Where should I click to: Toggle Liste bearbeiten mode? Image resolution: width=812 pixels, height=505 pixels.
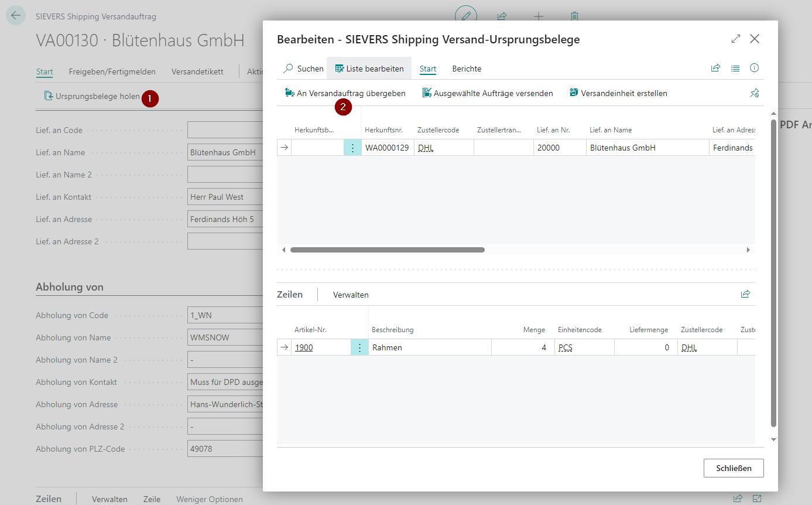pos(369,69)
